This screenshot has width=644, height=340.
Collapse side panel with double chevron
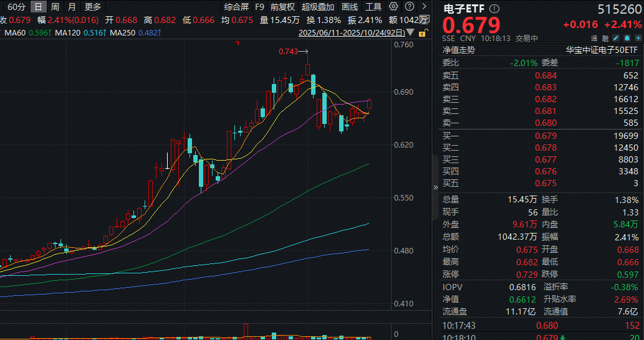coord(435,186)
